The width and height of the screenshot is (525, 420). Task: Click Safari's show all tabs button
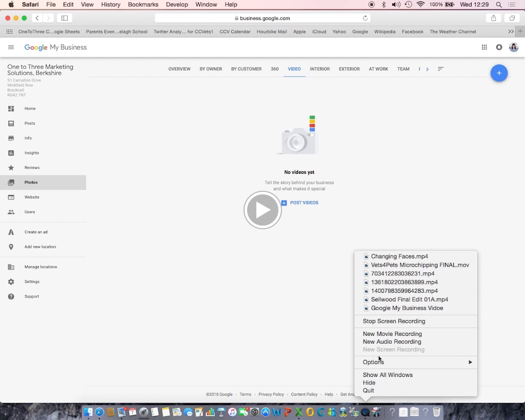[512, 18]
